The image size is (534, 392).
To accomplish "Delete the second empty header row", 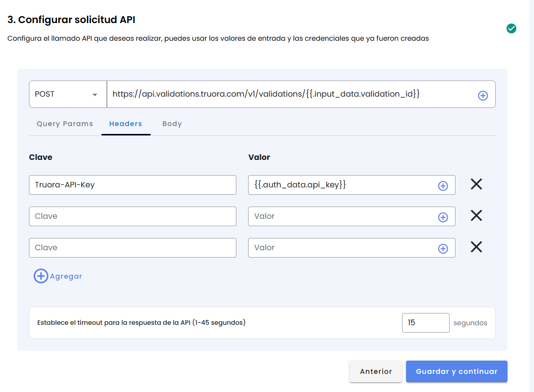I will [x=476, y=216].
